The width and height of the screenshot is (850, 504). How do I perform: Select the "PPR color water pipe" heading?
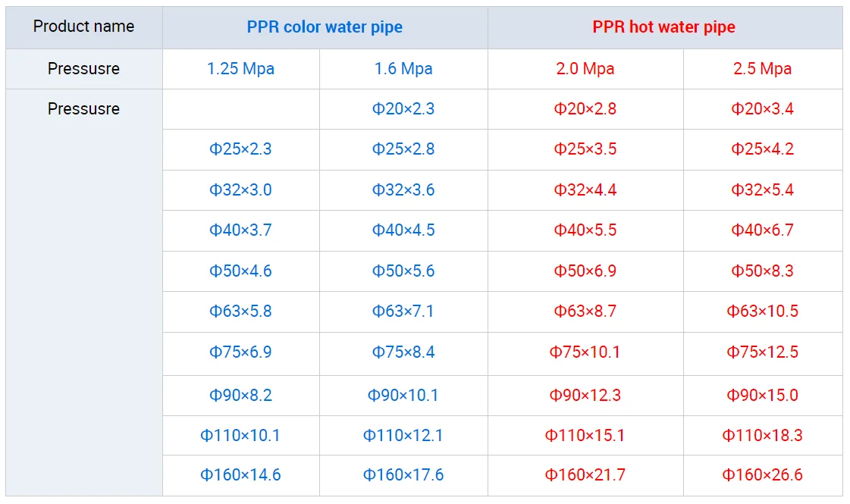point(325,27)
